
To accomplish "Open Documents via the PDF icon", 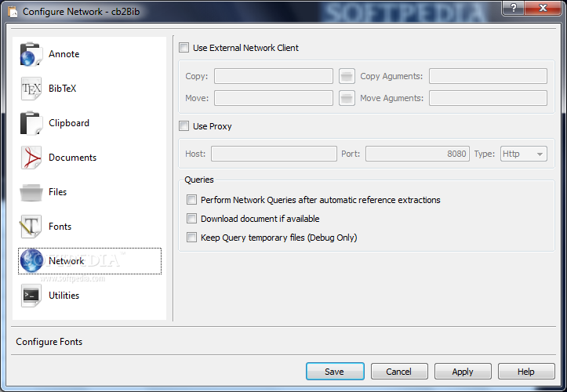I will click(31, 158).
